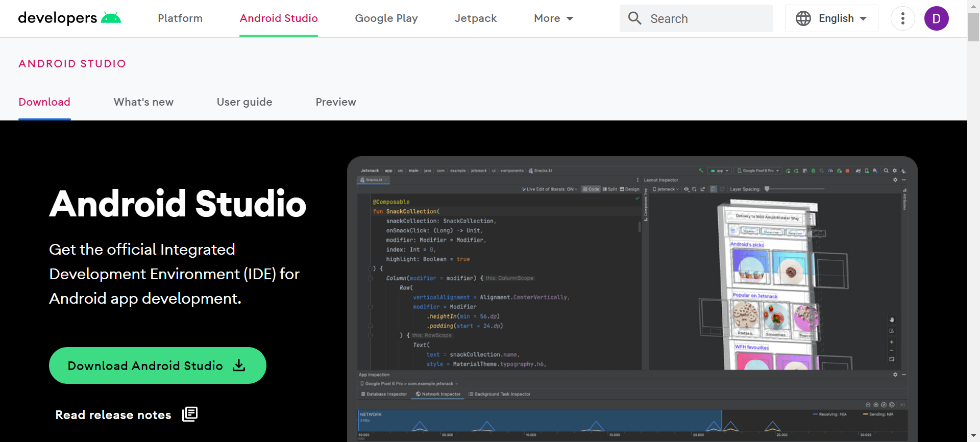Select the Preview tab
This screenshot has height=442, width=980.
[336, 102]
